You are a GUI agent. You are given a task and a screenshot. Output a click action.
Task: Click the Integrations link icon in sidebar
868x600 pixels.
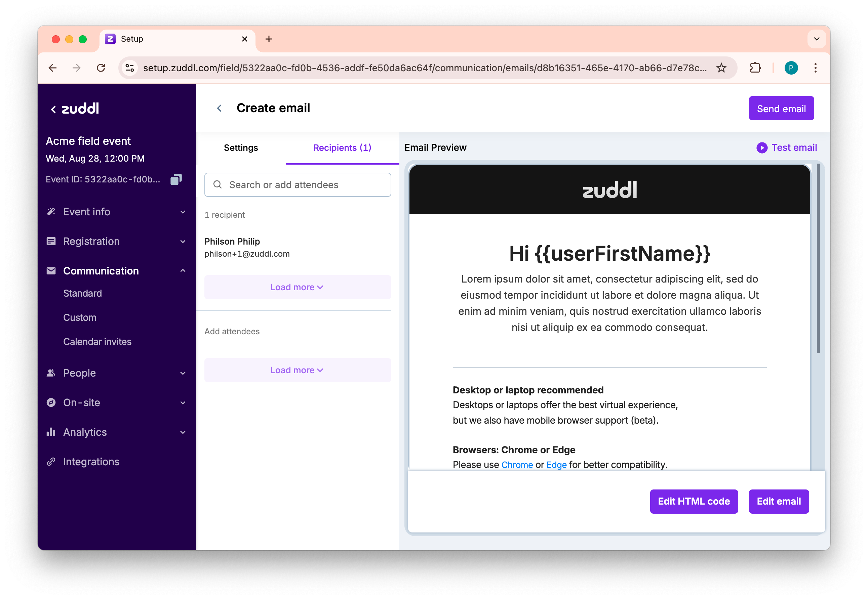(x=51, y=462)
